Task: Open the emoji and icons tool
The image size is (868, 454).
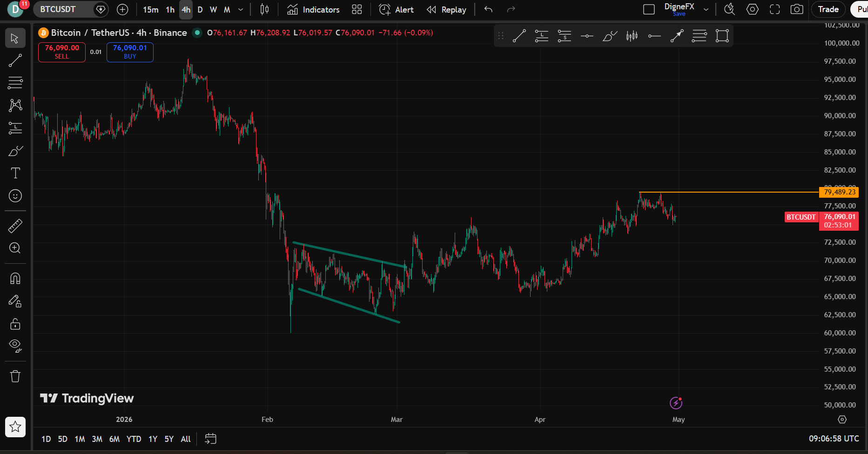Action: tap(15, 196)
